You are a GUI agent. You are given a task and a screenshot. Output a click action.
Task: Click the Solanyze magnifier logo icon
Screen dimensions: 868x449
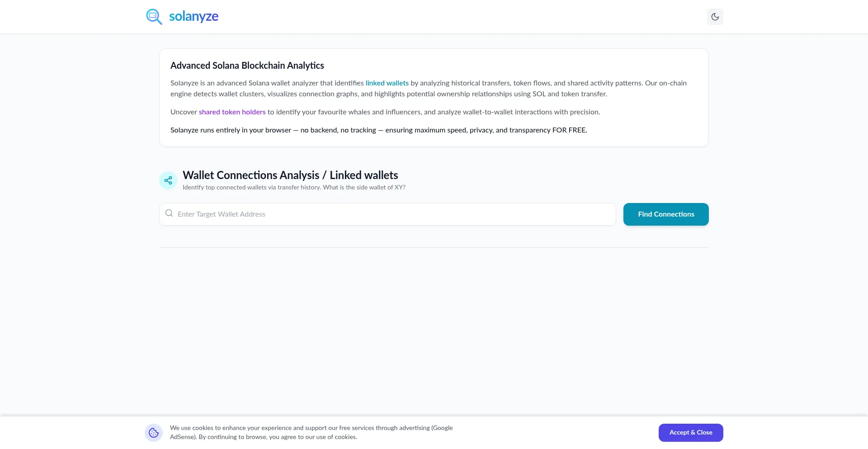pos(154,17)
